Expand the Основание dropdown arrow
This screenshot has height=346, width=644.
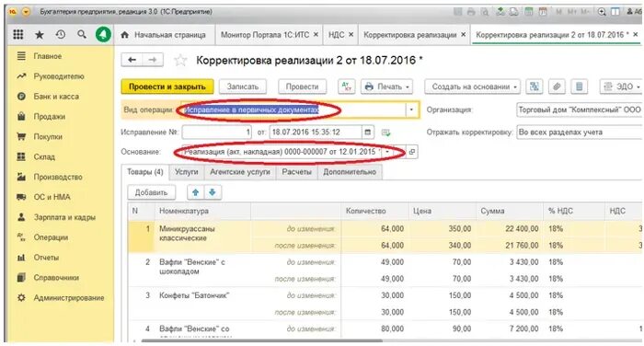387,152
